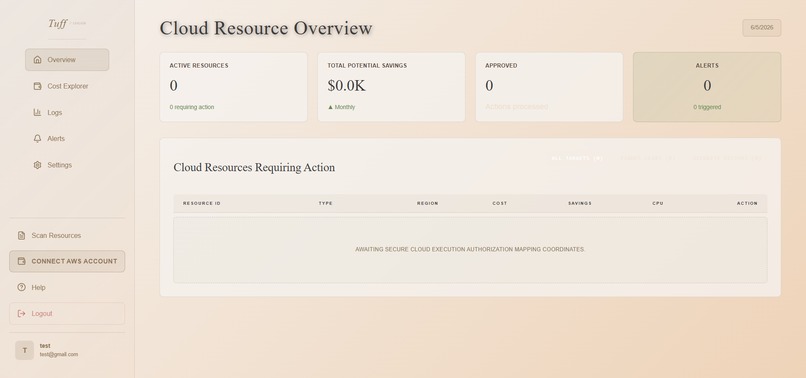The image size is (806, 378).
Task: Click the Region column header
Action: (x=428, y=204)
